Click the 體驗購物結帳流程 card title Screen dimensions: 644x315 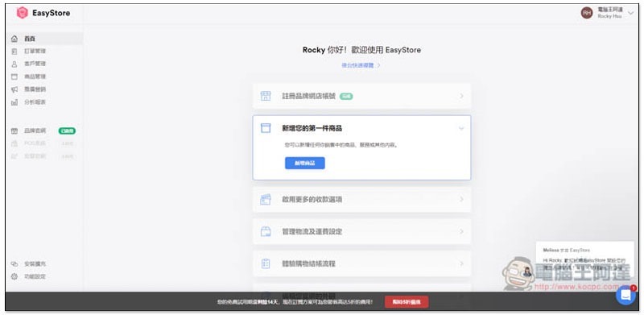pyautogui.click(x=309, y=263)
